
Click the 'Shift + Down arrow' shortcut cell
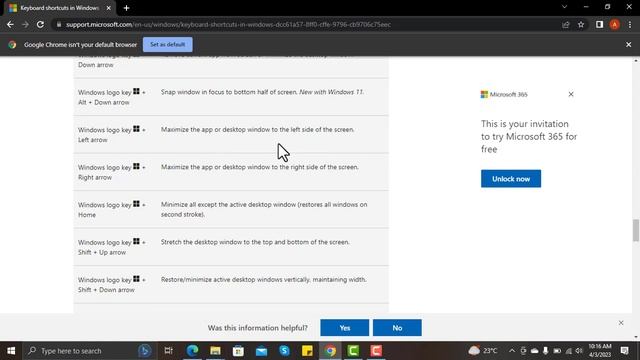click(112, 285)
